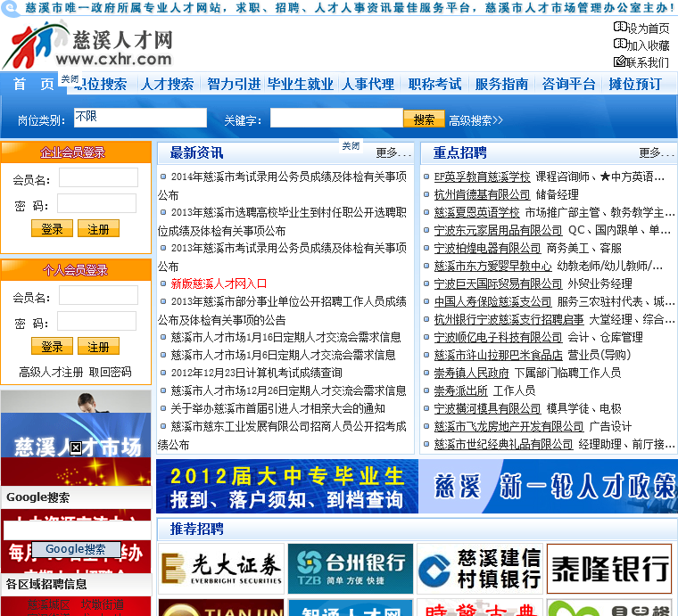Viewport: 678px width, 616px height.
Task: Click 登录 in 个人会员登录 box
Action: click(x=52, y=346)
